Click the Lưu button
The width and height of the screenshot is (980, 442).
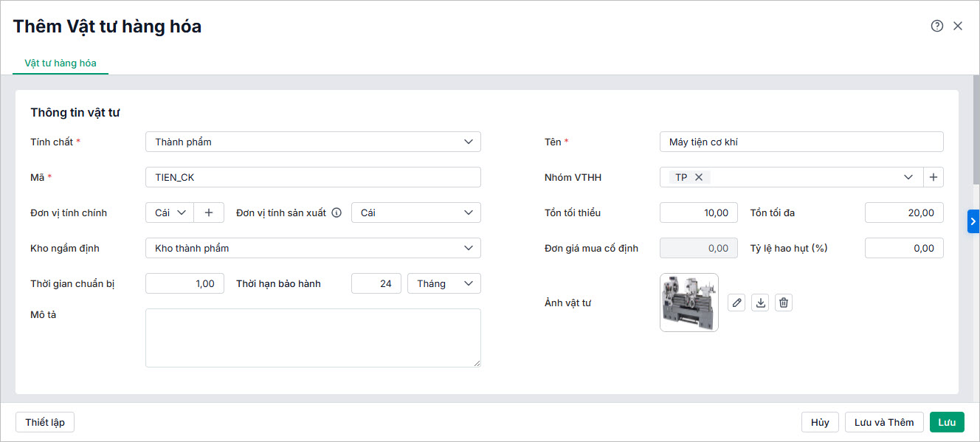click(947, 422)
